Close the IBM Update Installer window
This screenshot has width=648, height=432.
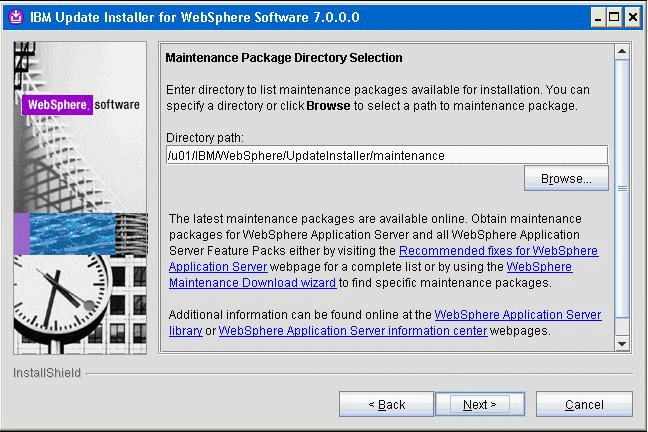(x=632, y=17)
